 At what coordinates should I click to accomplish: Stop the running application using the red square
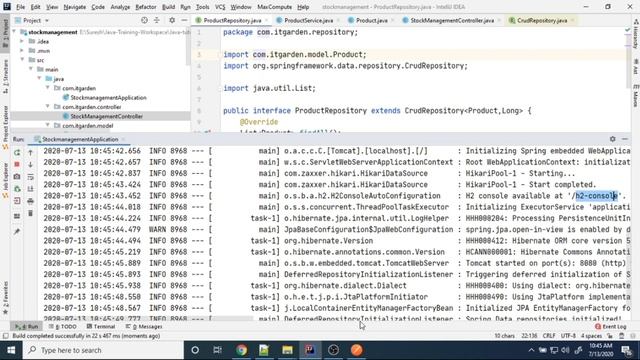click(17, 164)
